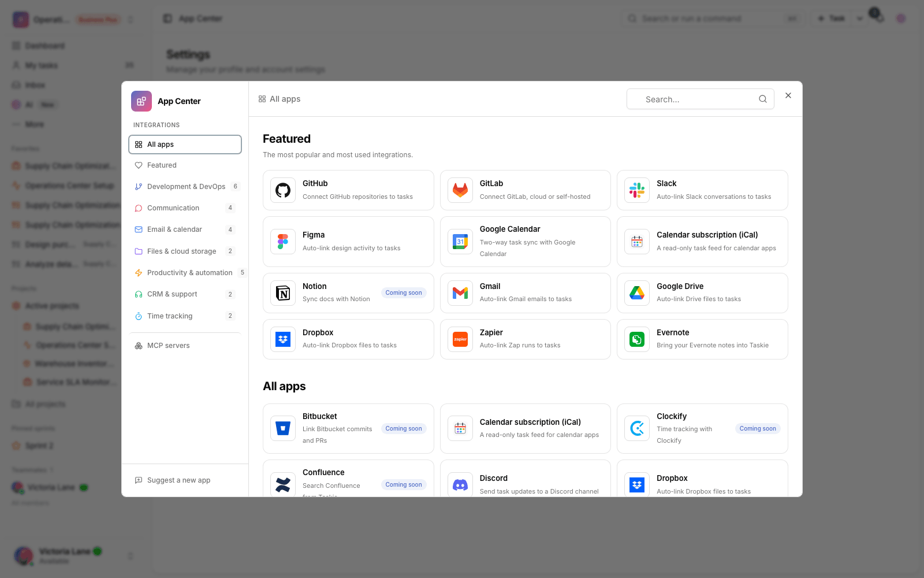Browse Files & cloud storage apps
The image size is (924, 578).
coord(185,251)
